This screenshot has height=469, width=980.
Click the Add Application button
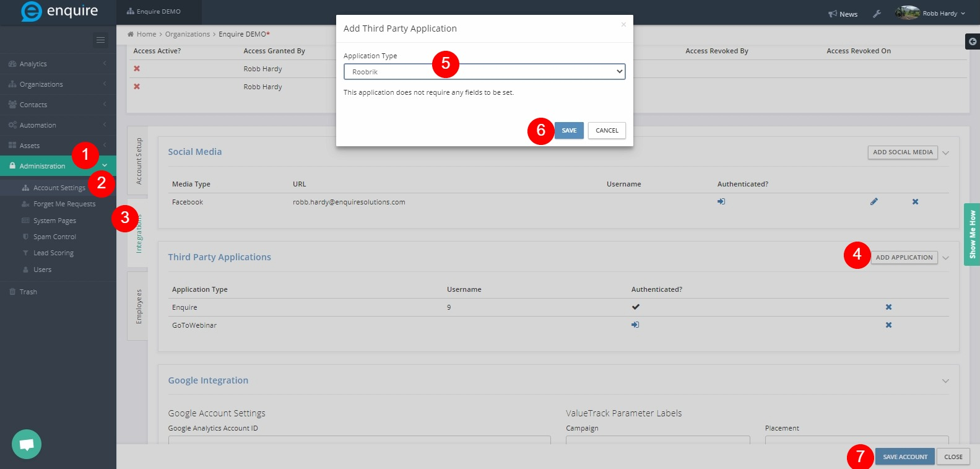904,257
